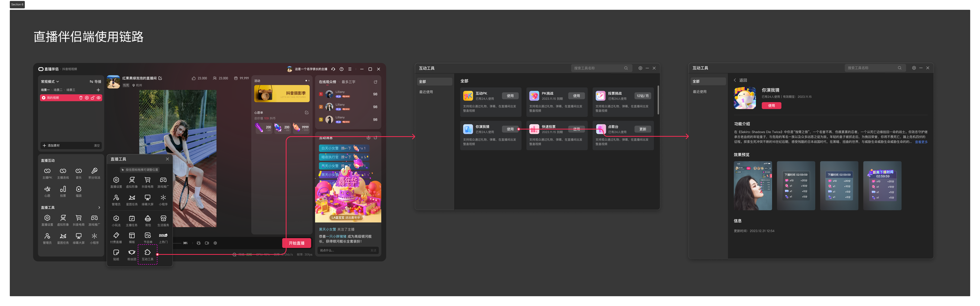Click 返回 back chevron in tool detail

735,80
